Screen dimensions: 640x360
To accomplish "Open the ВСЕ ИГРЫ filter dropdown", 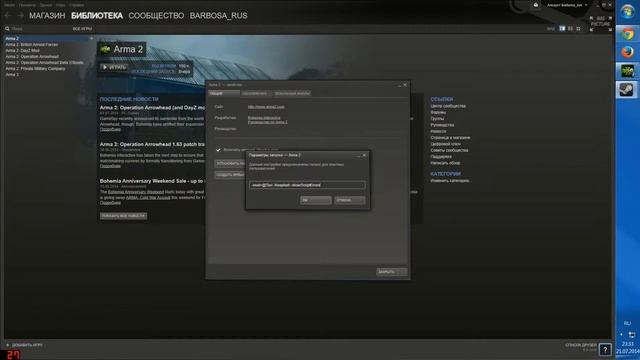I will (82, 29).
